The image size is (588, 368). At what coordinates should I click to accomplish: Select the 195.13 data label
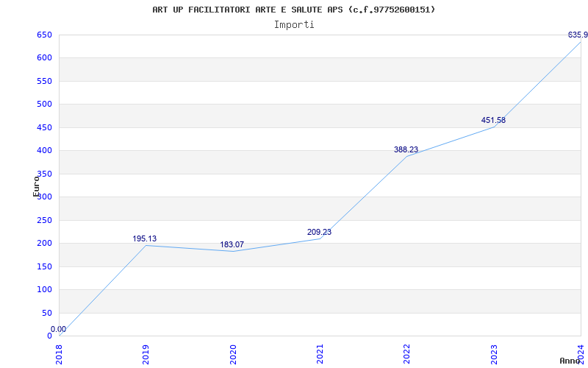(144, 238)
